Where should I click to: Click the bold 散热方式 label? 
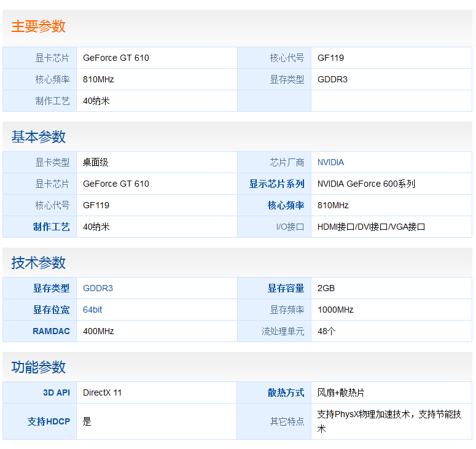[x=286, y=393]
